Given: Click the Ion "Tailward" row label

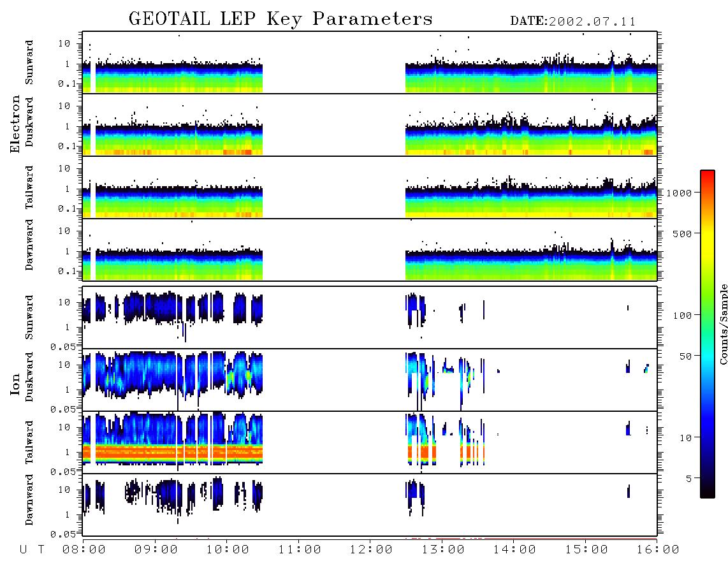Looking at the screenshot, I should tap(29, 442).
